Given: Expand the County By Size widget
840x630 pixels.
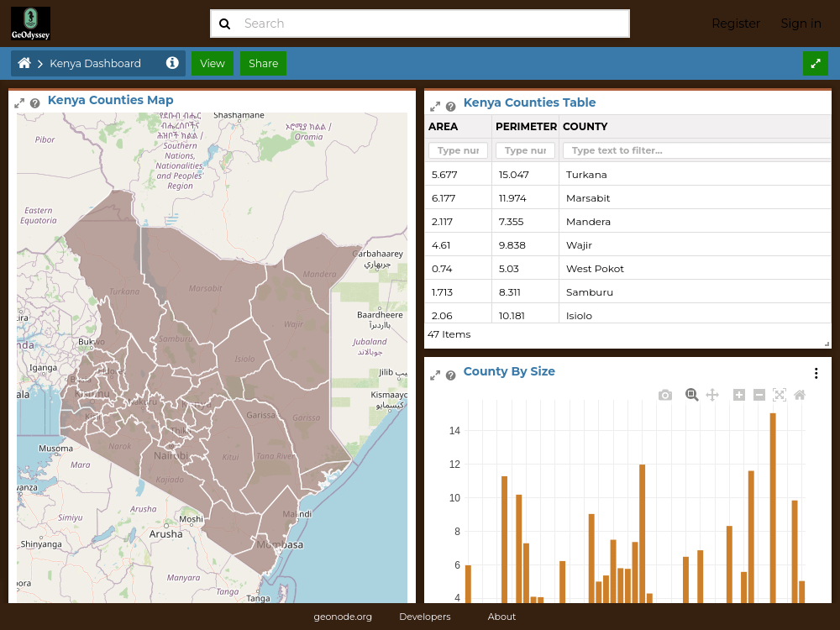Looking at the screenshot, I should (435, 375).
